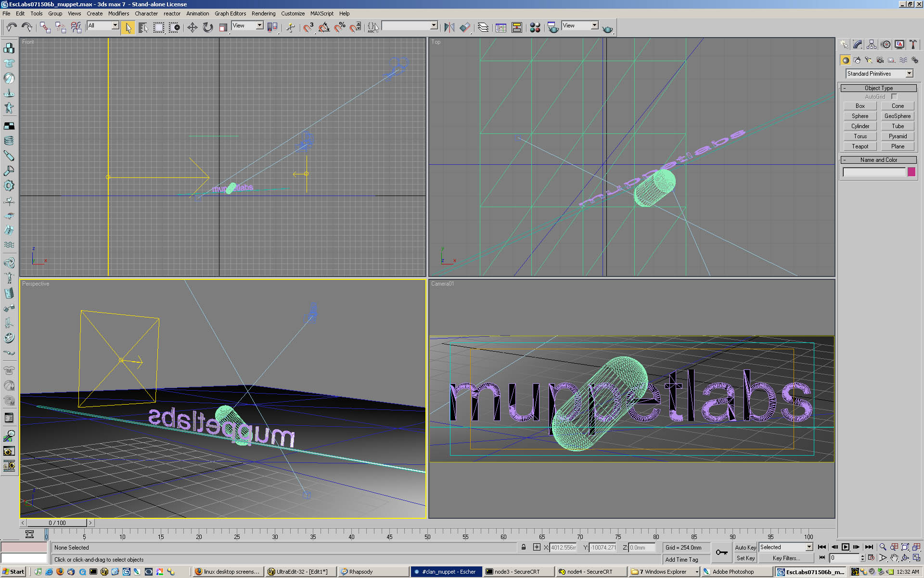Open the Graph Editors menu
This screenshot has width=924, height=578.
tap(230, 13)
